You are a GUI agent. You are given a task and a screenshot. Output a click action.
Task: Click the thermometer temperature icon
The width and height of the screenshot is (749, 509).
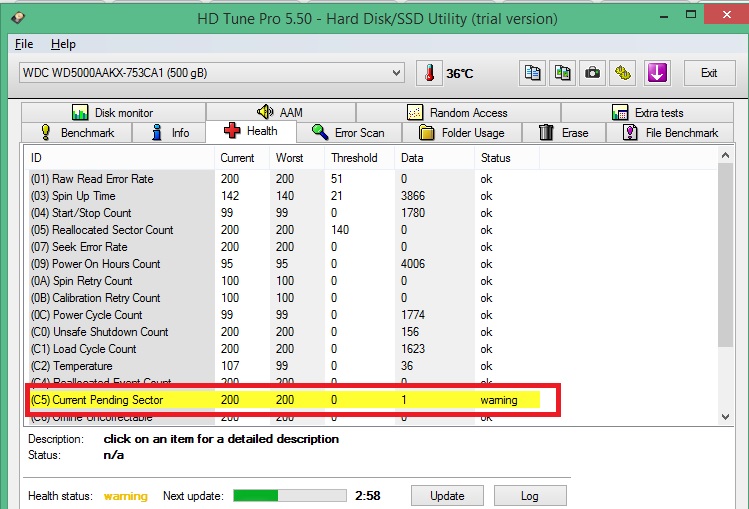click(429, 73)
